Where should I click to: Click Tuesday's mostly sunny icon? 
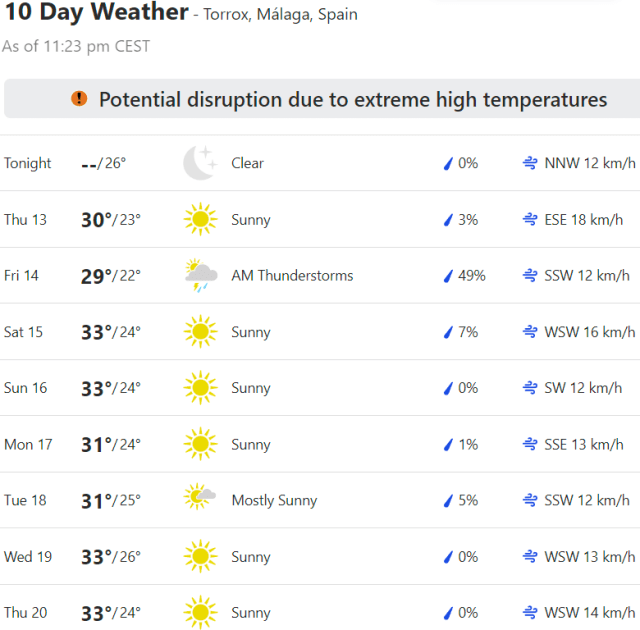pos(199,500)
